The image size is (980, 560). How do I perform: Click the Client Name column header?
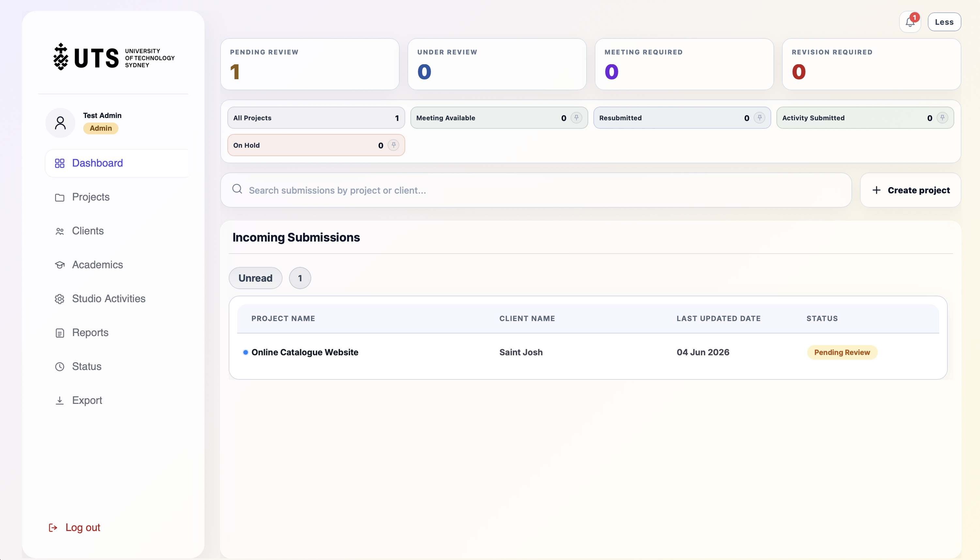[x=527, y=318]
